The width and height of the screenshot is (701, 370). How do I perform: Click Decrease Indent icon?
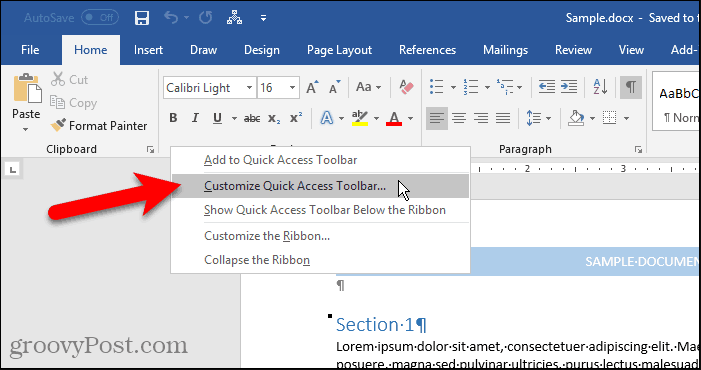547,87
